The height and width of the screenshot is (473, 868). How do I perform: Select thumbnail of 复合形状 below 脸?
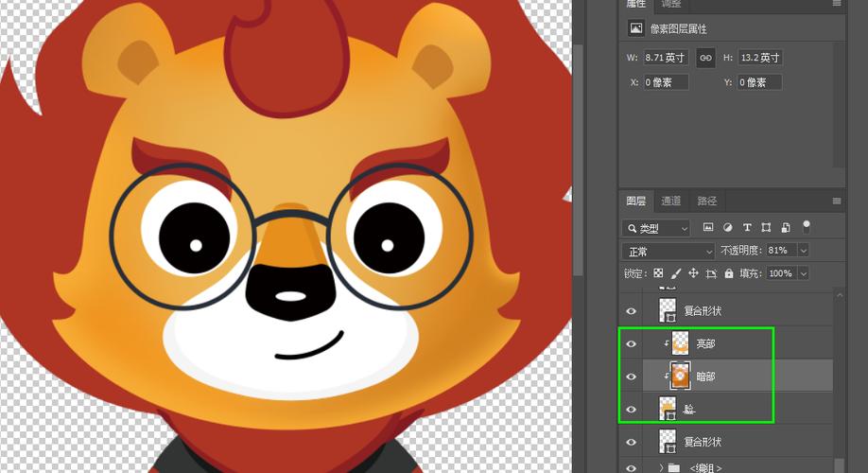pyautogui.click(x=668, y=442)
